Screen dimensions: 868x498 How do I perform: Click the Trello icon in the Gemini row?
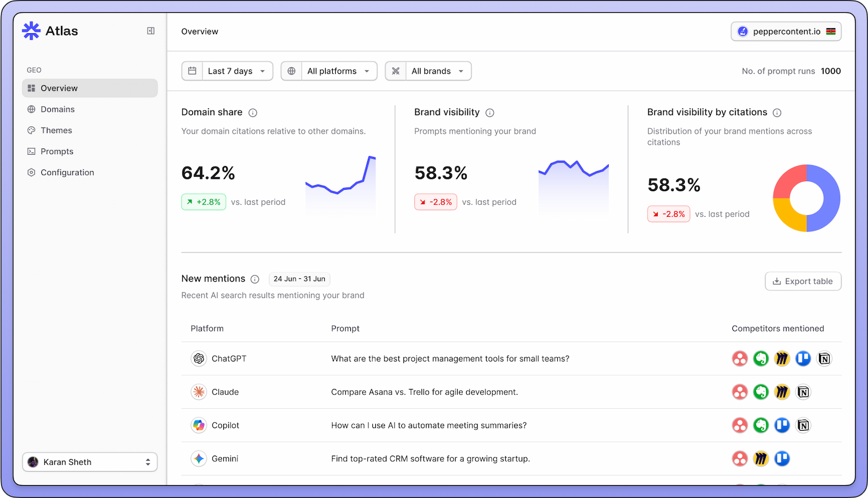tap(782, 458)
